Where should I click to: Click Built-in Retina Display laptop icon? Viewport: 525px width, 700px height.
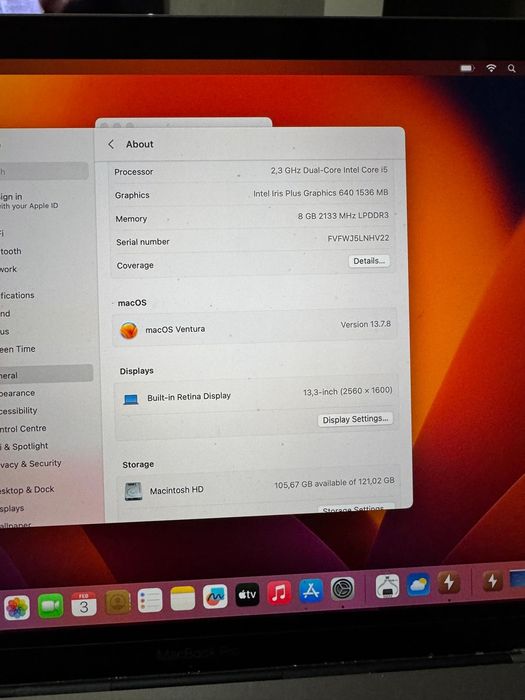[x=131, y=399]
